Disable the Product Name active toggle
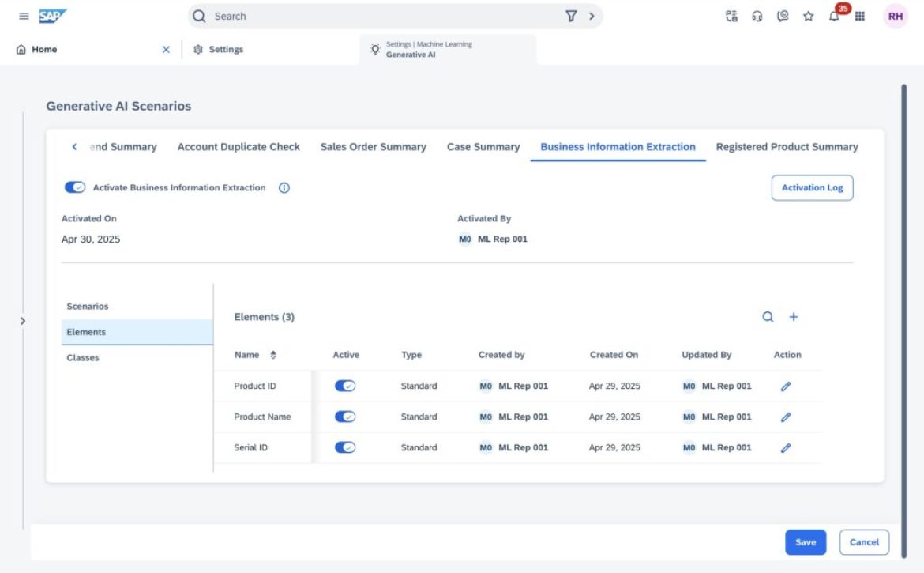Image resolution: width=924 pixels, height=573 pixels. (345, 417)
